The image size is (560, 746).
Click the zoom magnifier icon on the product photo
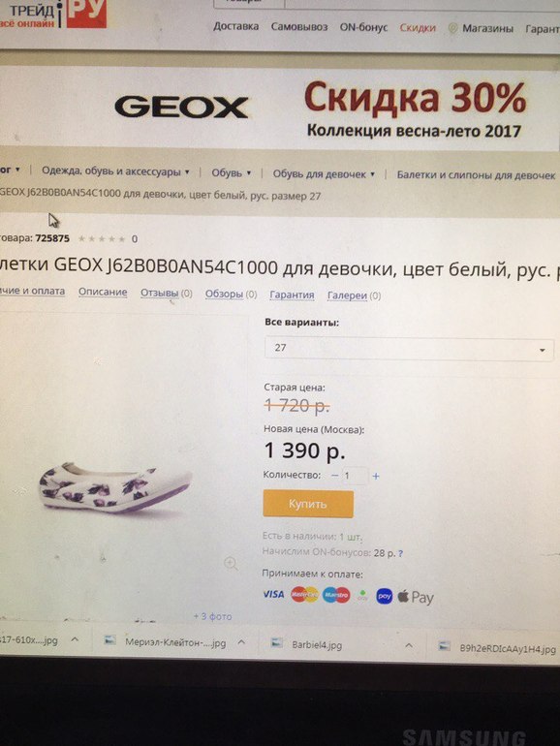[x=231, y=564]
